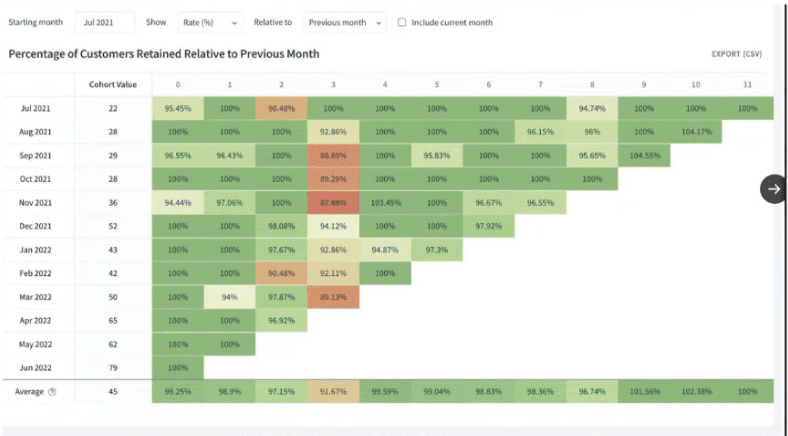
Task: Select the Jul 2021 cohort row label
Action: pyautogui.click(x=34, y=108)
